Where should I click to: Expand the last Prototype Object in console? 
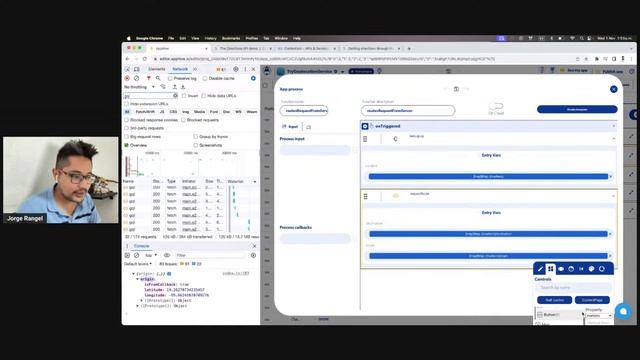pyautogui.click(x=138, y=306)
